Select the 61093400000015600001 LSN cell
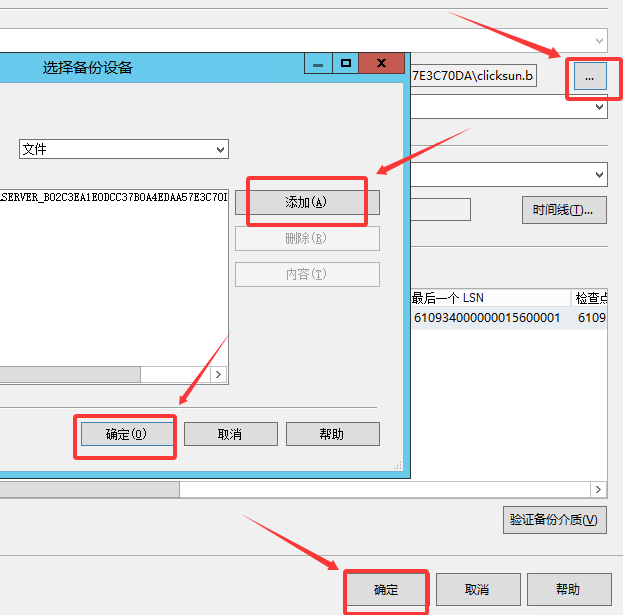This screenshot has width=623, height=615. (x=488, y=318)
